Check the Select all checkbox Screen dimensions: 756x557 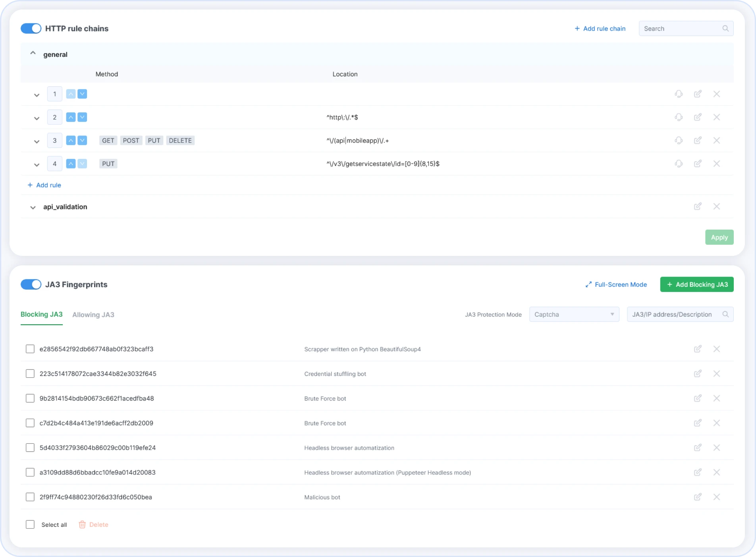click(x=30, y=524)
